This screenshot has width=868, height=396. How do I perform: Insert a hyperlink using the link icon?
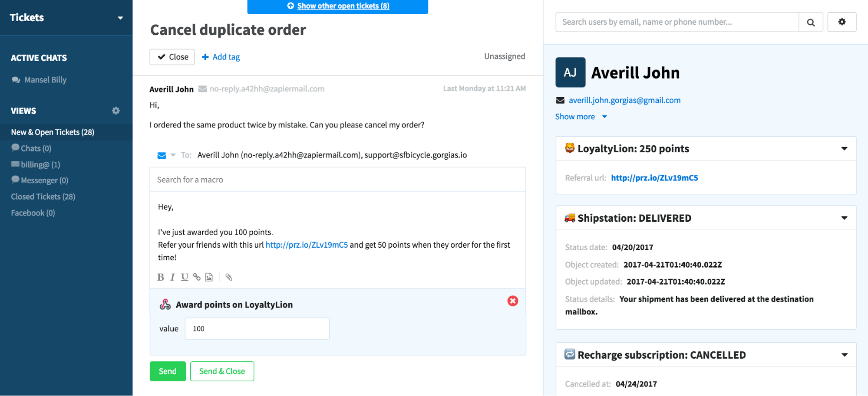197,277
